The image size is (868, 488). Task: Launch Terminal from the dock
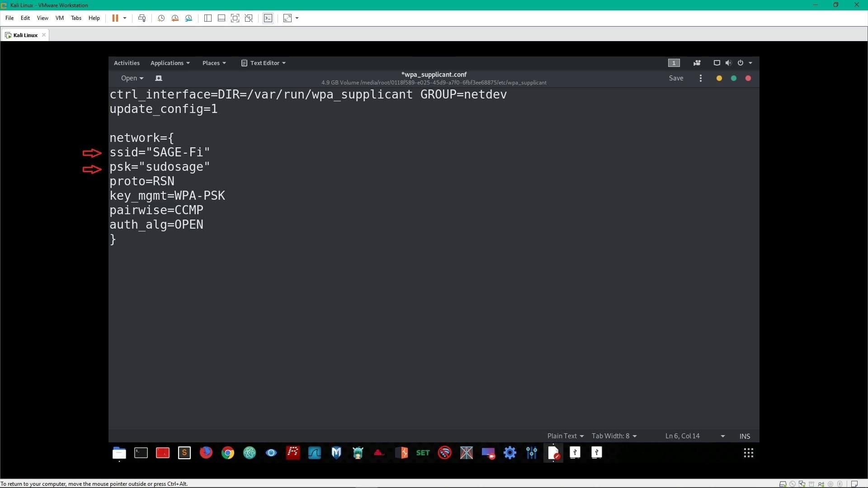pos(141,453)
